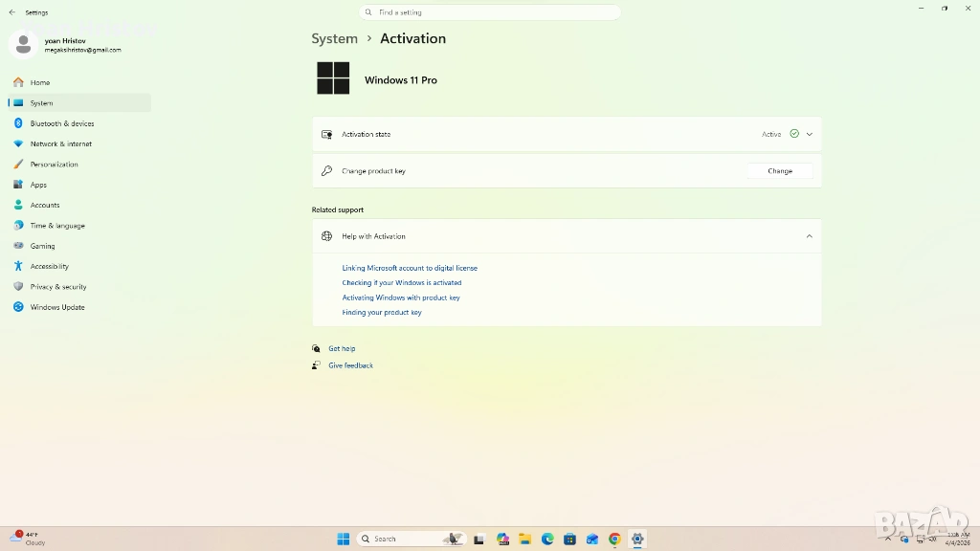Click the Change product key button
The image size is (980, 551).
(x=779, y=171)
